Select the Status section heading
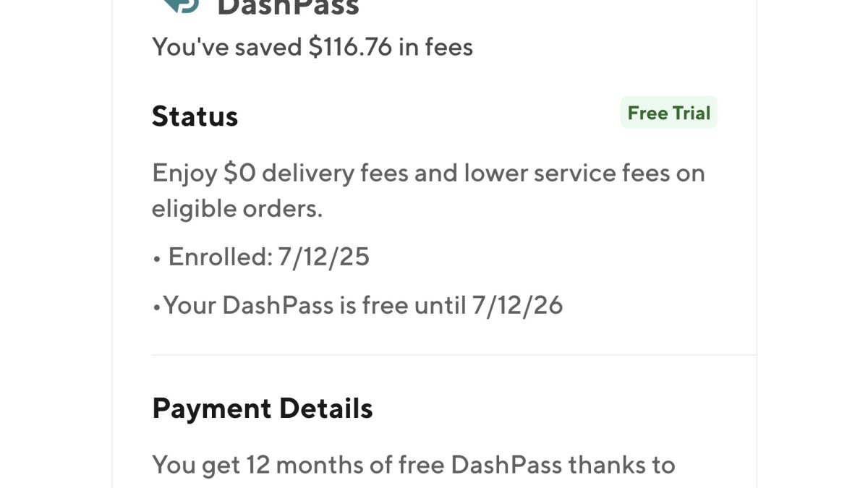868x488 pixels. [195, 116]
